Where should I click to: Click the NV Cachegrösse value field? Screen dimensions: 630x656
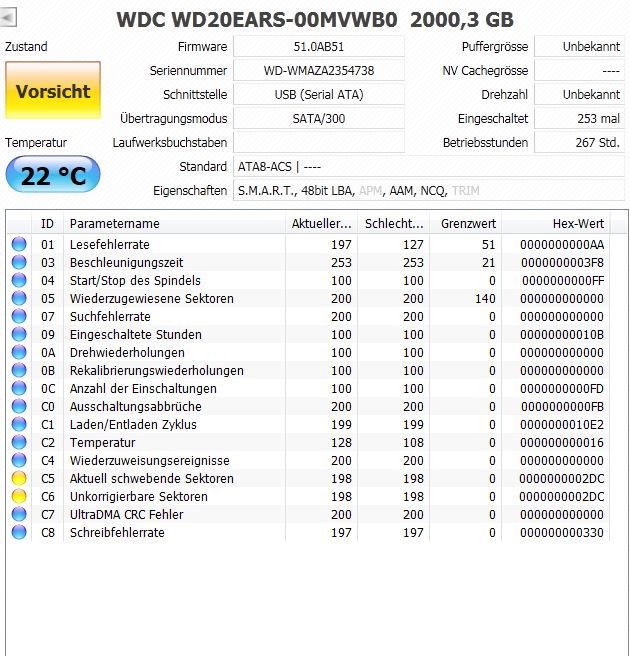click(580, 70)
